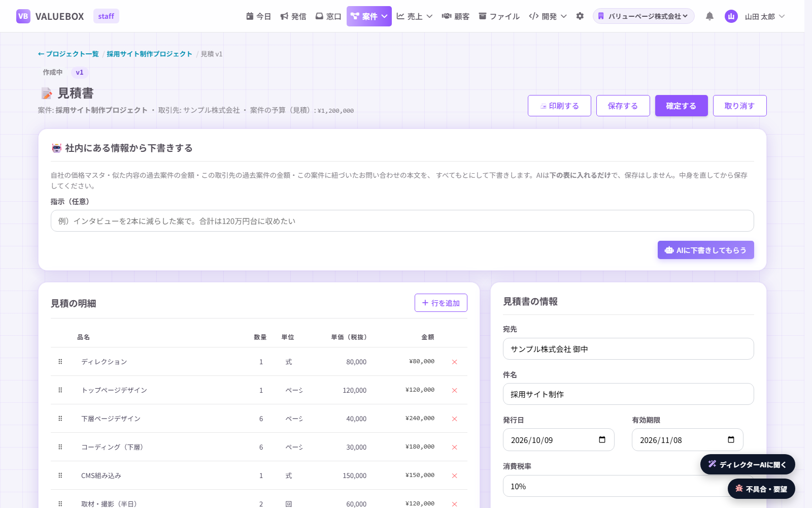Go to 今日 in the navigation
This screenshot has width=812, height=508.
tap(259, 16)
